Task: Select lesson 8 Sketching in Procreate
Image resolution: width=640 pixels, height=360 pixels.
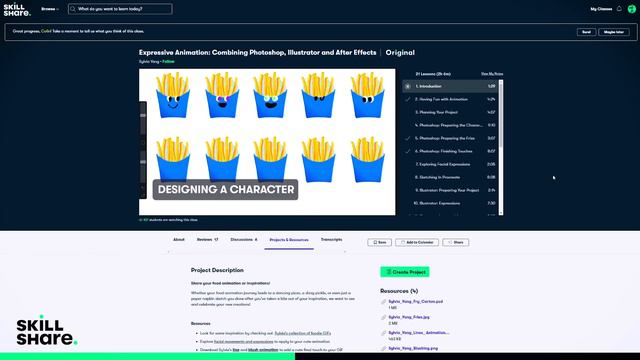Action: coord(450,178)
